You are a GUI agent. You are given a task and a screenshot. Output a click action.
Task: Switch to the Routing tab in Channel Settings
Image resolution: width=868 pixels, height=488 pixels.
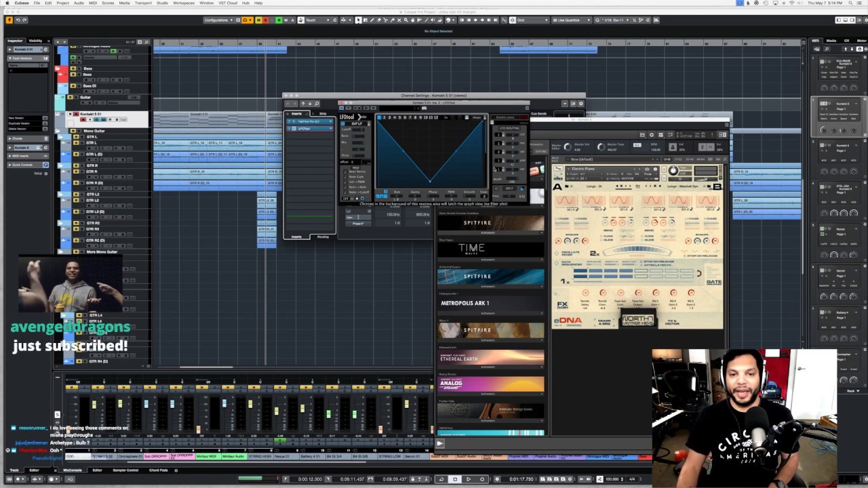323,237
